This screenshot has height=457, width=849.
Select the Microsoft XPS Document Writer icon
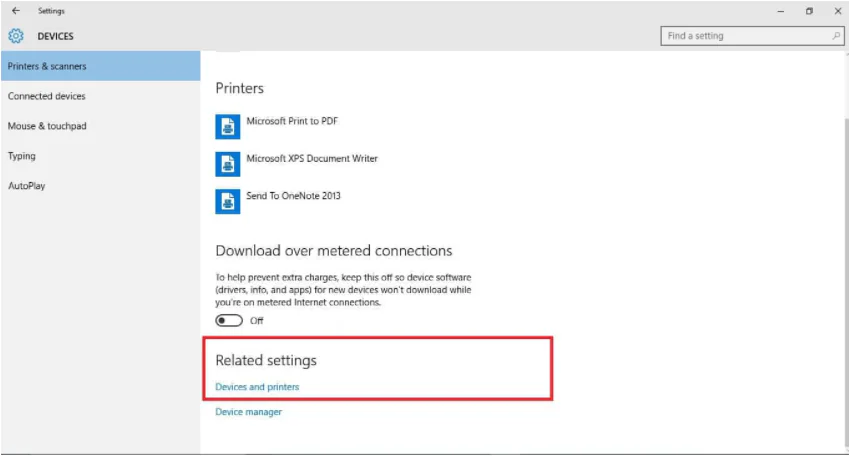[x=227, y=163]
